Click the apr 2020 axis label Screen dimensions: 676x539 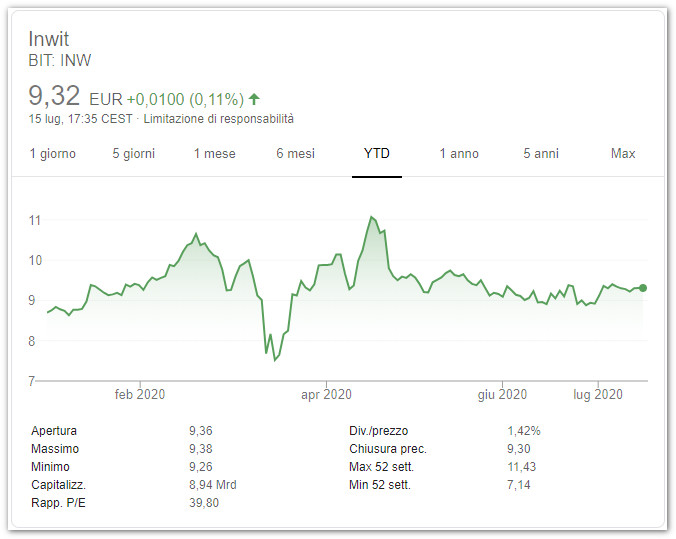(326, 395)
